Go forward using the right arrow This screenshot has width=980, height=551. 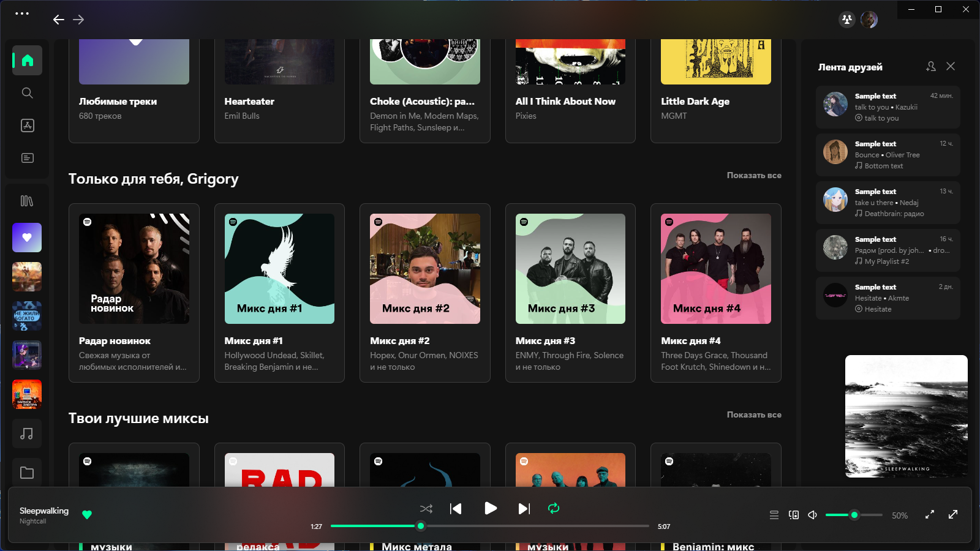pos(78,20)
